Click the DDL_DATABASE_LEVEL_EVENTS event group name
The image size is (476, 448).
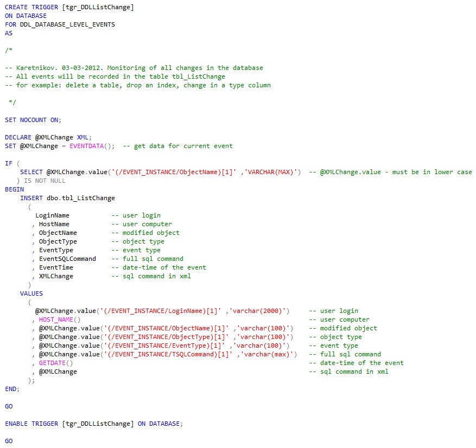(67, 24)
